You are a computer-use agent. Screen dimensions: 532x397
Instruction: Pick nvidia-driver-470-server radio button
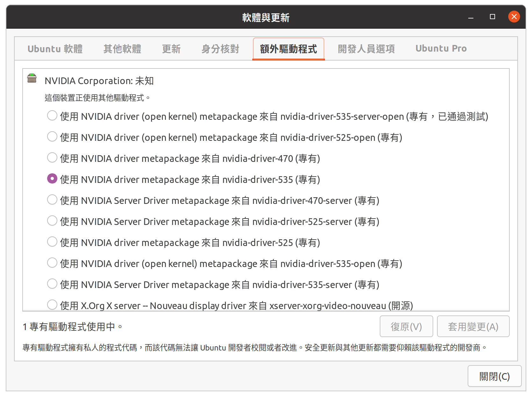(x=52, y=200)
